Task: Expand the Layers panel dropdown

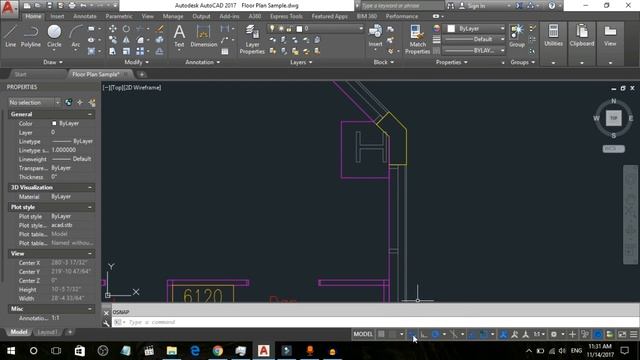Action: [301, 62]
